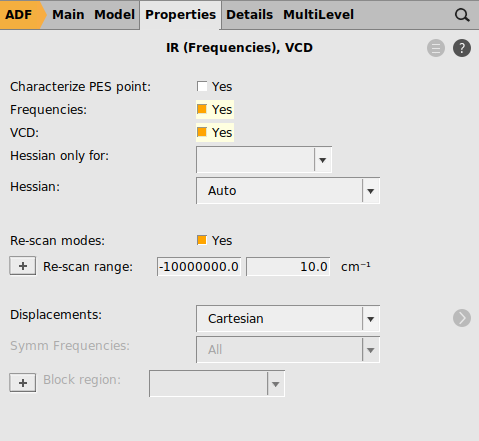Switch to the MultiLevel tab
479x441 pixels.
[318, 15]
